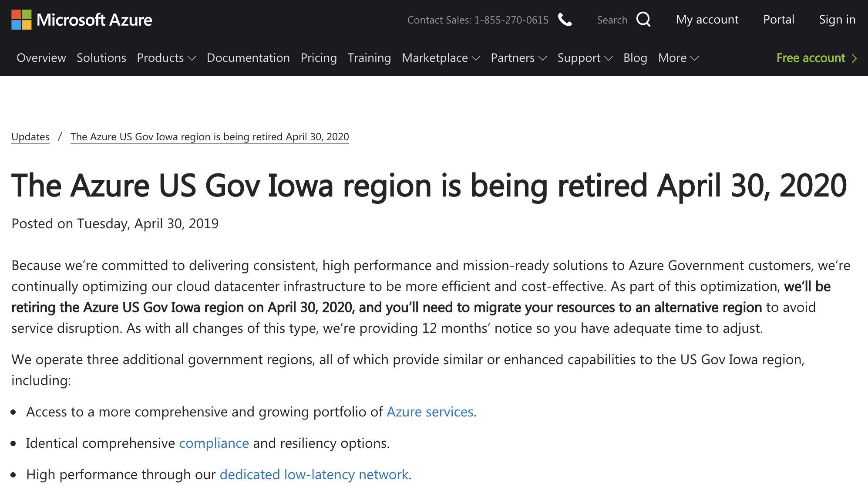Screen dimensions: 868x494
Task: Click the Search field in header
Action: pyautogui.click(x=612, y=20)
